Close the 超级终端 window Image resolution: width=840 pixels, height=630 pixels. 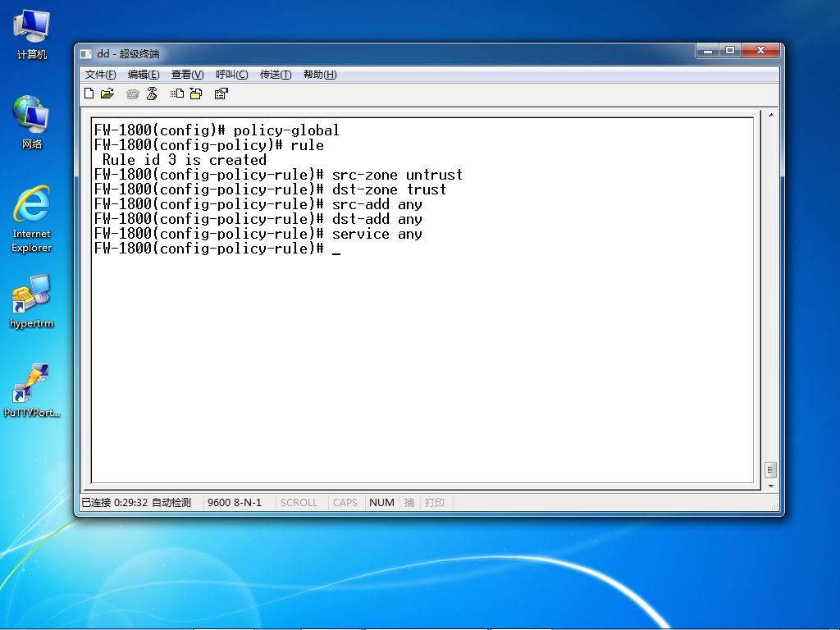click(x=760, y=50)
